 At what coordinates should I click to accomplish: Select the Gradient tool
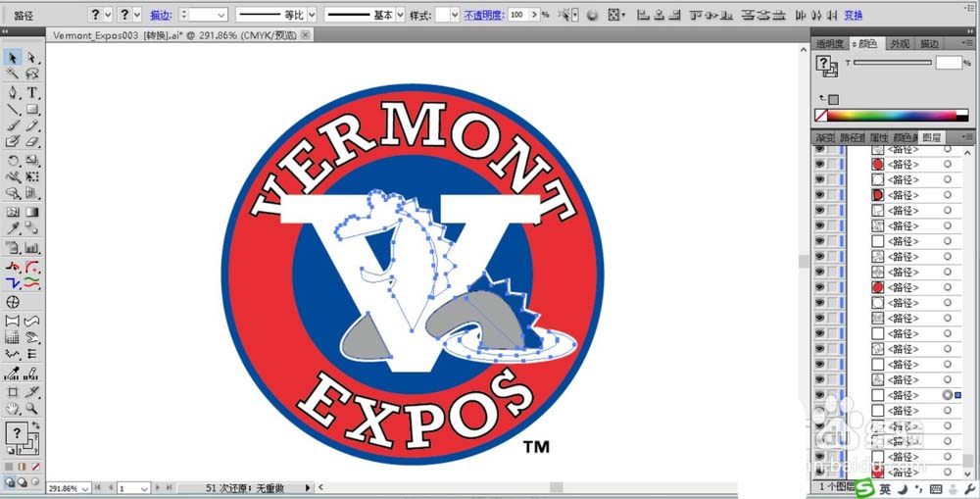[x=32, y=212]
